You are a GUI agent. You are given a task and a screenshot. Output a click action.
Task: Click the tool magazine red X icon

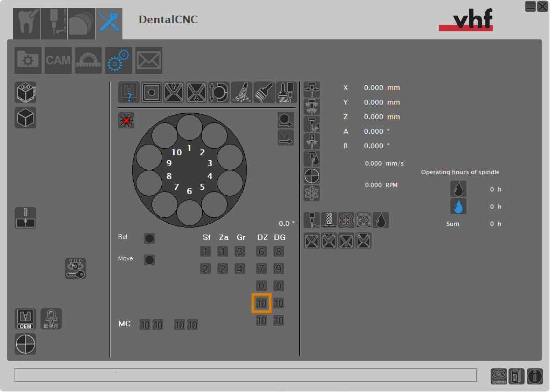pyautogui.click(x=126, y=121)
